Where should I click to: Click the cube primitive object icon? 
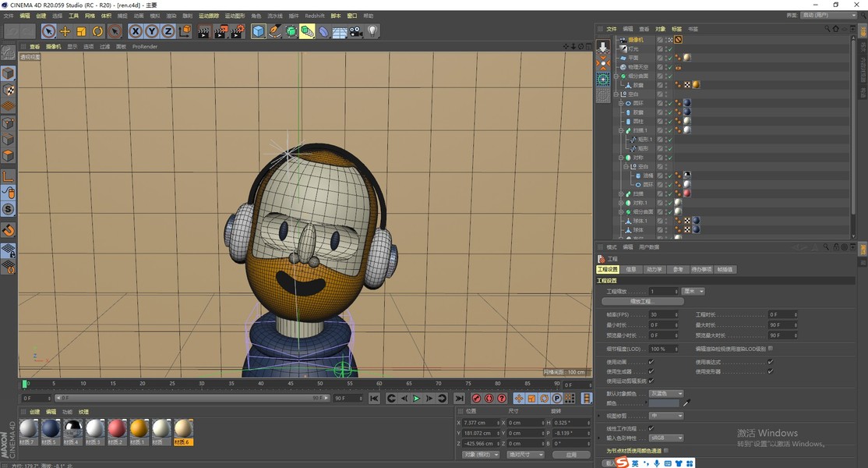(259, 31)
